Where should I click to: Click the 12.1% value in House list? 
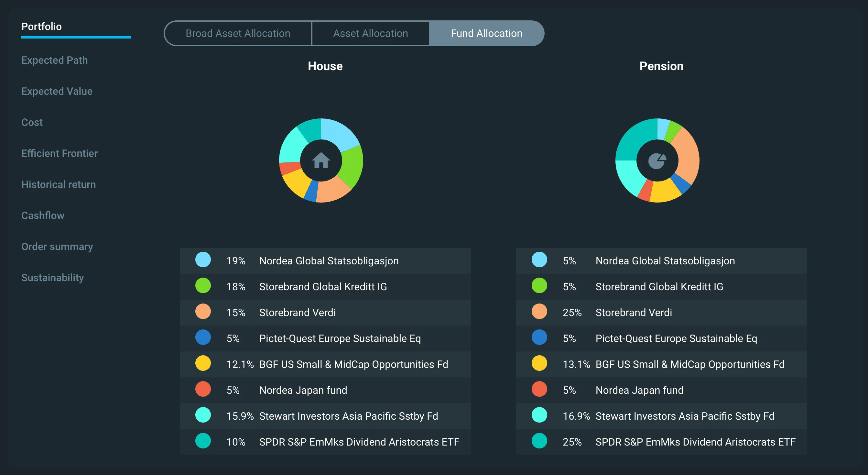coord(240,364)
